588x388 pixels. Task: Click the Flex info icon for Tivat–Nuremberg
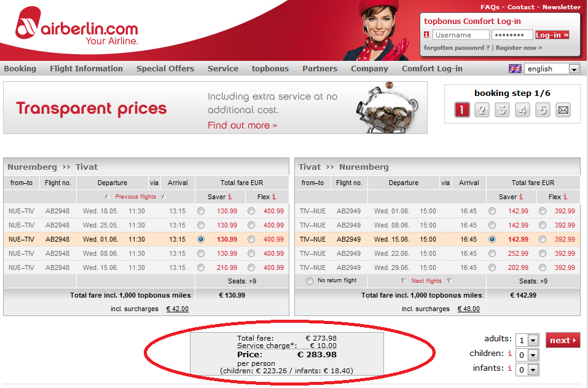point(566,197)
